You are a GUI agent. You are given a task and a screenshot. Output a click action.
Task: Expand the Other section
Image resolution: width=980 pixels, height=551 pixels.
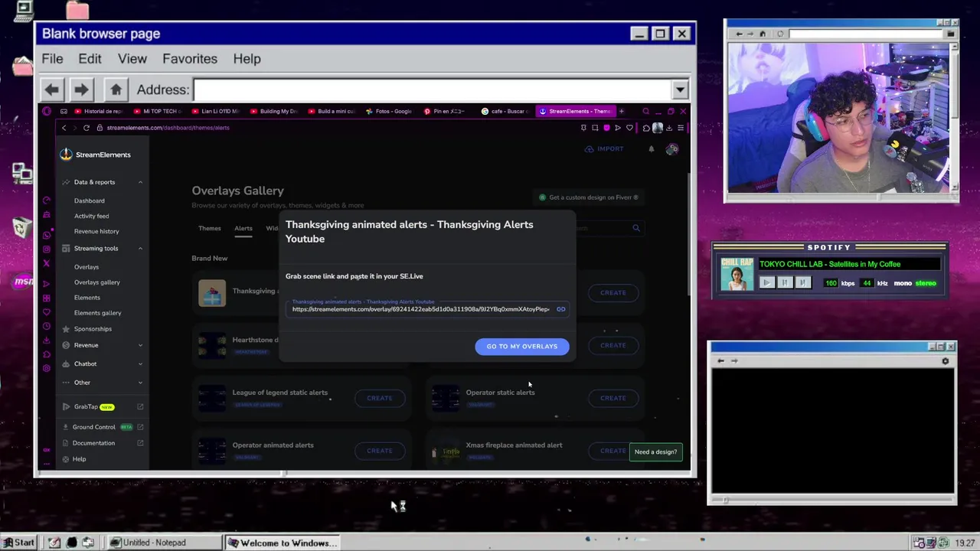pos(140,383)
